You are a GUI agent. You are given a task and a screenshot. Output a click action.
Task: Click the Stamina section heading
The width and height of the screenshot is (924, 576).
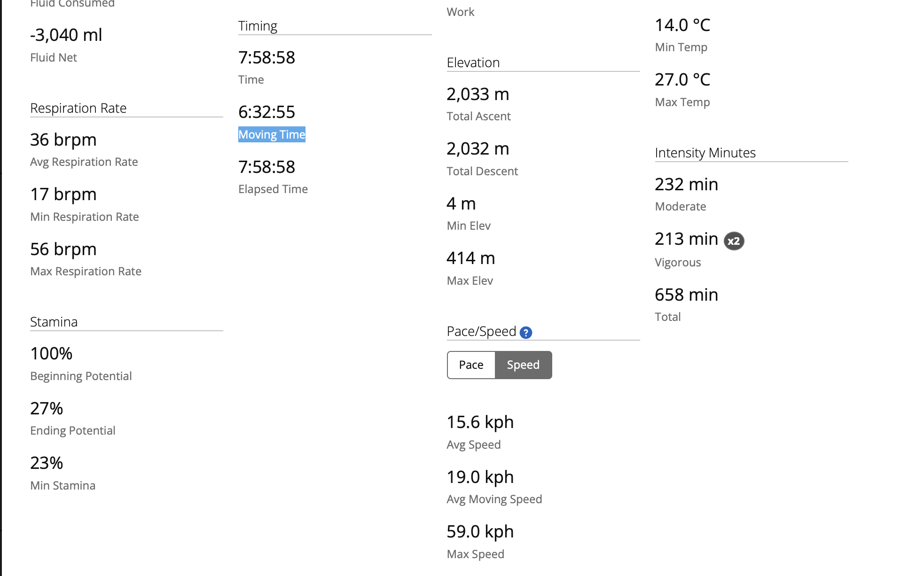(x=54, y=322)
